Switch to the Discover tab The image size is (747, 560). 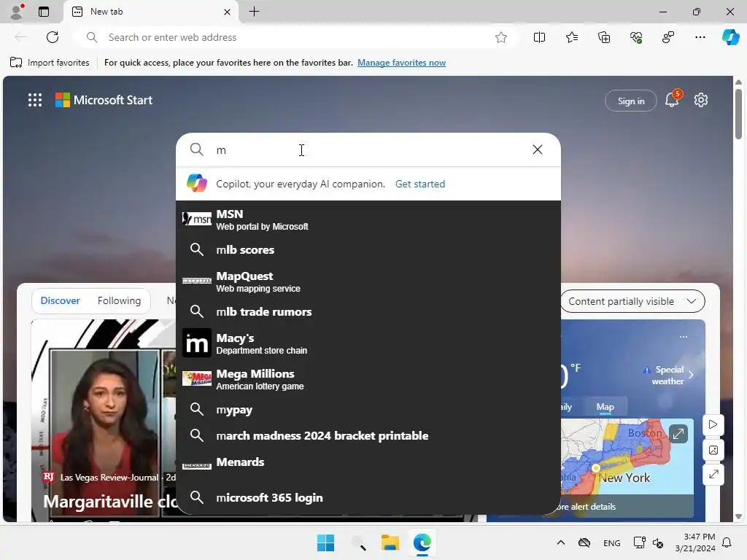[x=60, y=300]
